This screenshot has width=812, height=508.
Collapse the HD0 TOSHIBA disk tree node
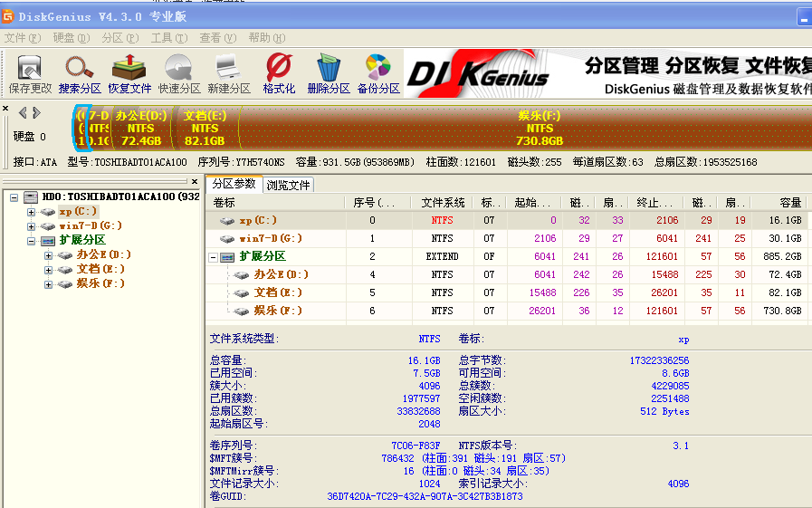click(x=14, y=197)
